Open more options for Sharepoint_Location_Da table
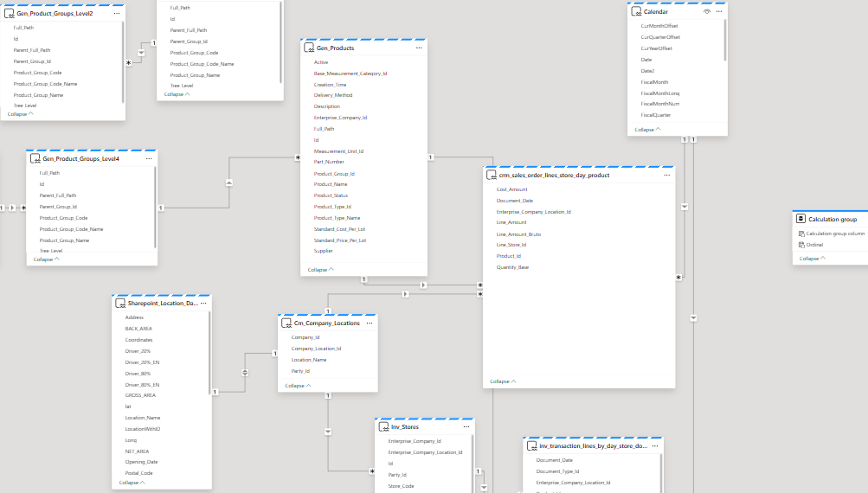Viewport: 868px width, 493px height. click(x=203, y=304)
